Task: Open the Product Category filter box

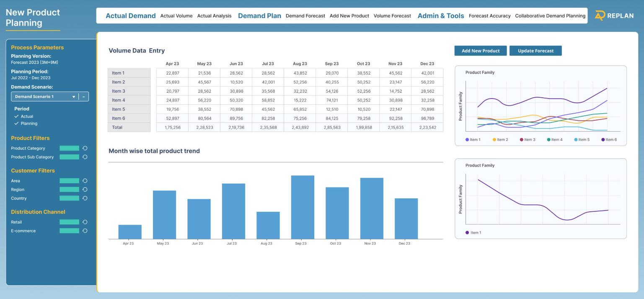Action: click(69, 148)
